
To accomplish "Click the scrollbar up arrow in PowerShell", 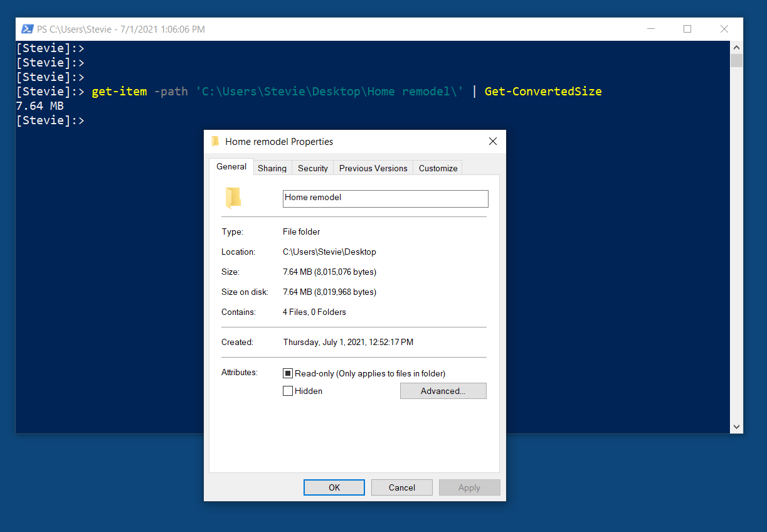I will [736, 46].
